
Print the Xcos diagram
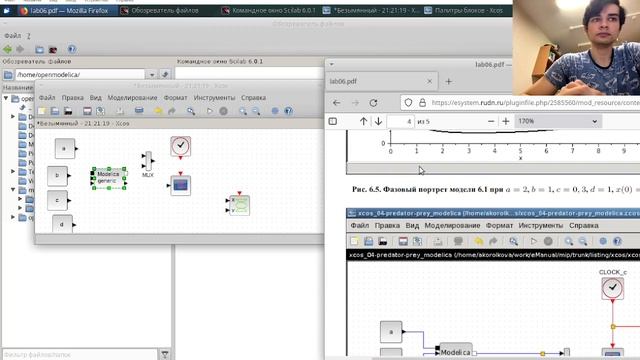(139, 111)
